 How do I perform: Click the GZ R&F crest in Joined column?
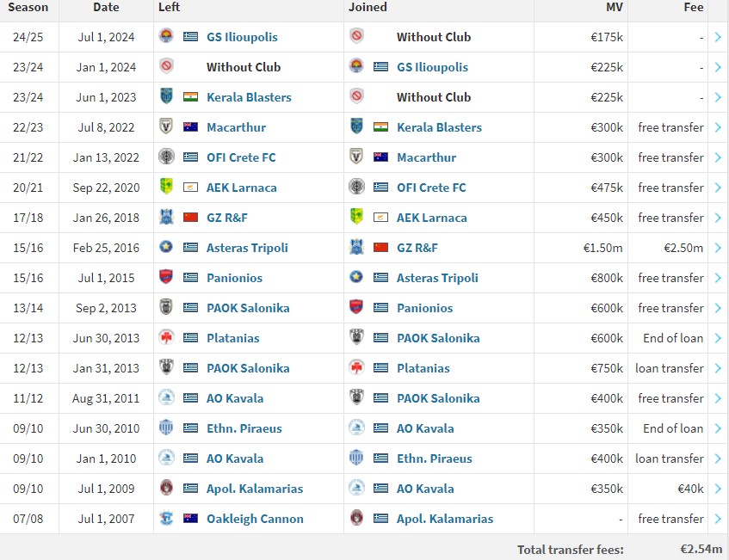[x=356, y=247]
